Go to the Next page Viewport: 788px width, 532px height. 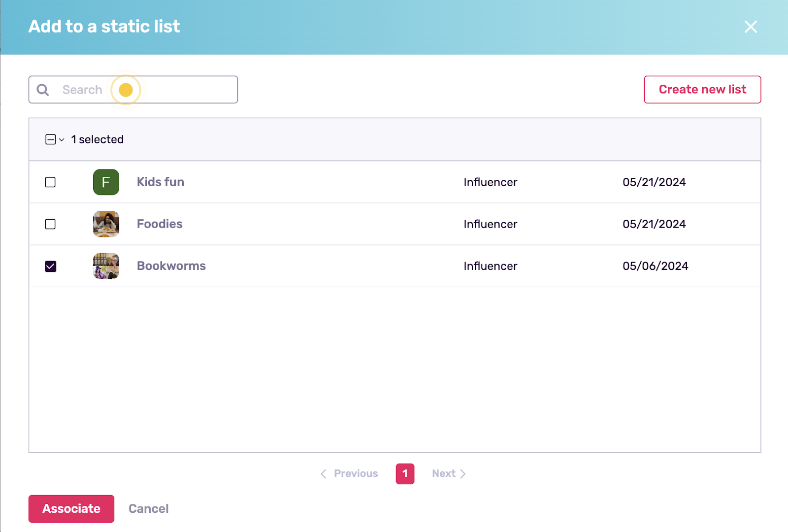point(449,473)
